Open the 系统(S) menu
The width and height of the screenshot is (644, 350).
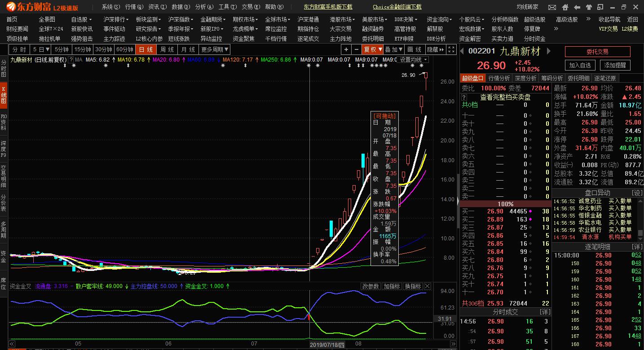point(111,7)
